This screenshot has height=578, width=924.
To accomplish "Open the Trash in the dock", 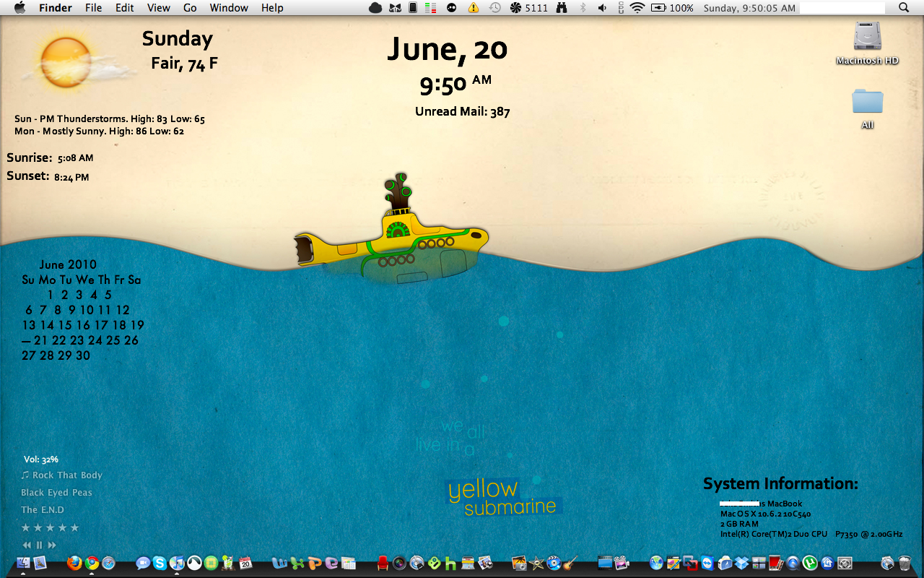I will tap(905, 563).
